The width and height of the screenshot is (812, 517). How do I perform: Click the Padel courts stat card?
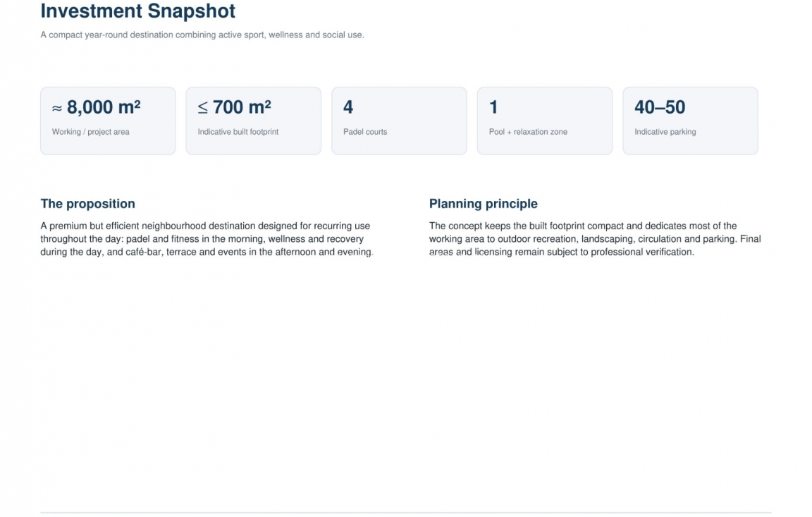399,121
